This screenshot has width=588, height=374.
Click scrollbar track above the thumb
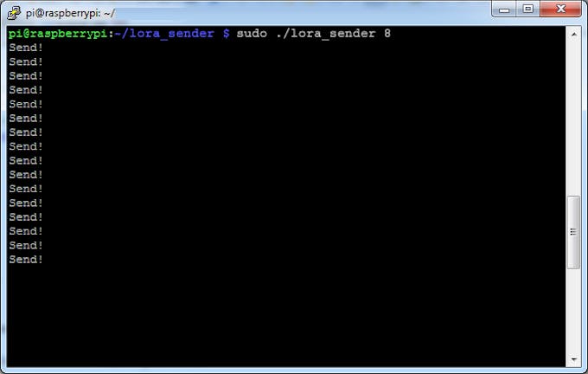point(574,119)
